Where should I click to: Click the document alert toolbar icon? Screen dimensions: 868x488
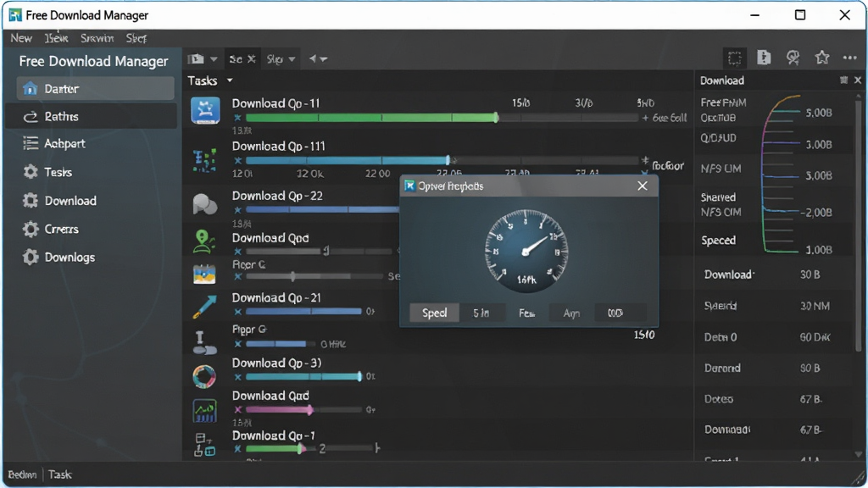pos(764,58)
